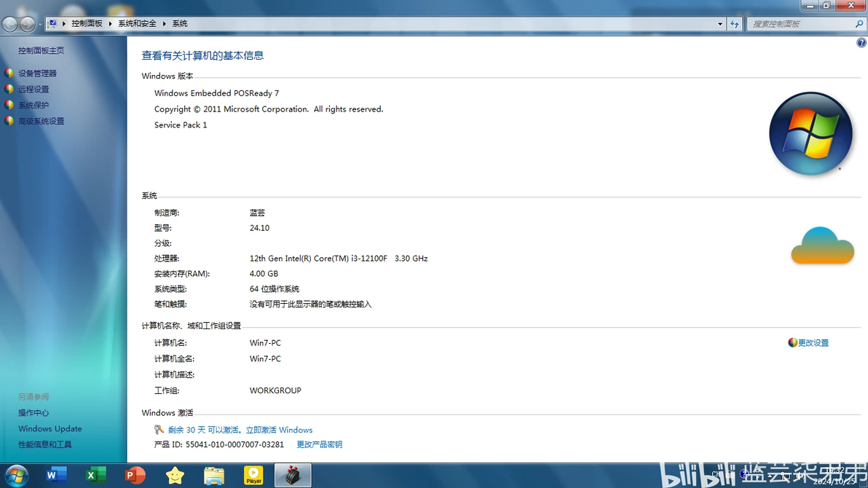The image size is (868, 488).
Task: Click the computer name Win7-PC value
Action: (x=265, y=343)
